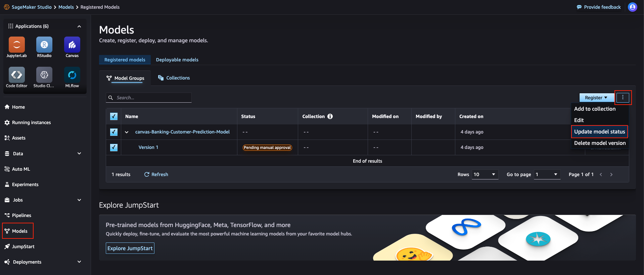Viewport: 644px width, 275px height.
Task: Click the "Page 1 of 1" indicator
Action: tap(581, 174)
